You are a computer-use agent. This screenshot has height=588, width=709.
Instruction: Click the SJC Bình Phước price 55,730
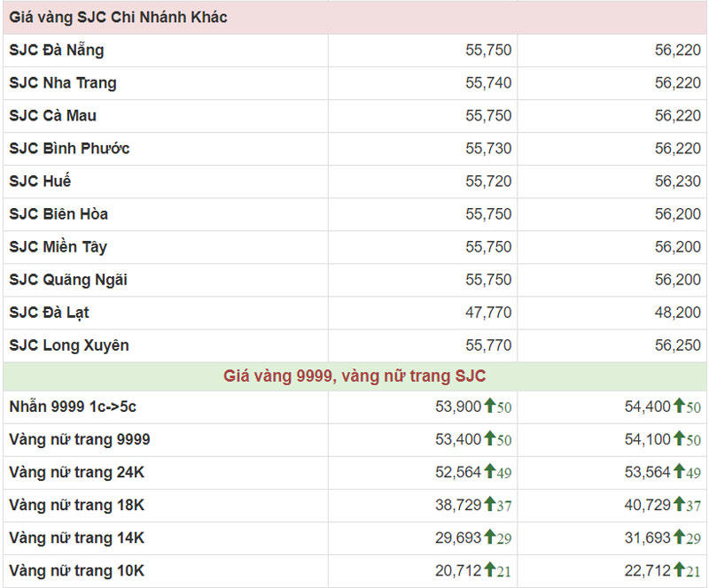pos(488,149)
